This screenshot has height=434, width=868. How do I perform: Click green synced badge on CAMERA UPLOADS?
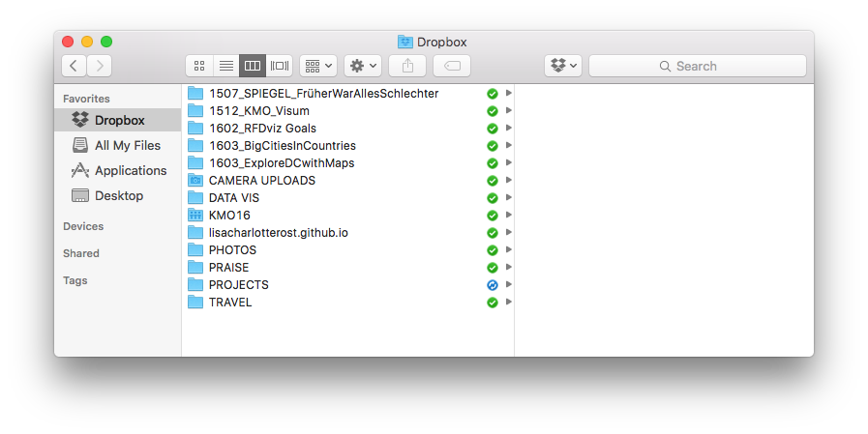coord(493,181)
